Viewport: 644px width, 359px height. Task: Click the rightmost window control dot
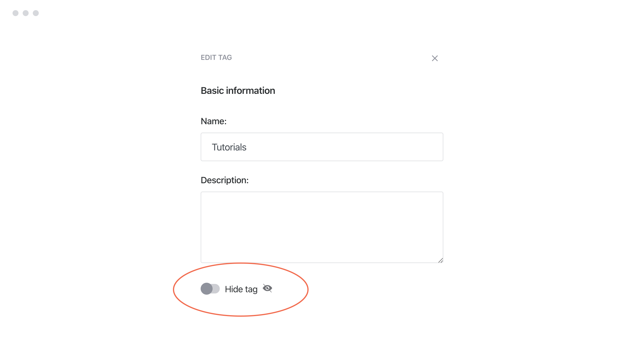click(x=36, y=13)
